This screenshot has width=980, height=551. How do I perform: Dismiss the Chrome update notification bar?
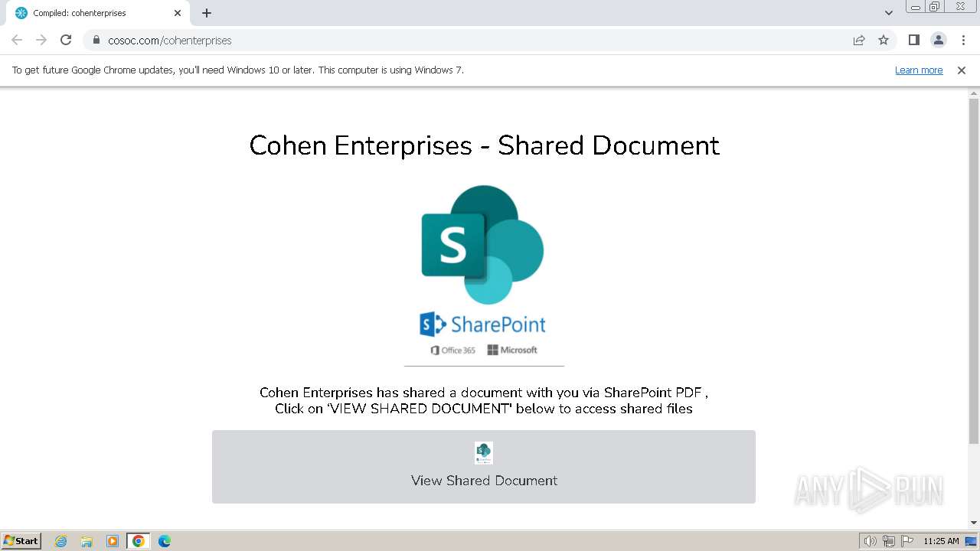tap(962, 70)
